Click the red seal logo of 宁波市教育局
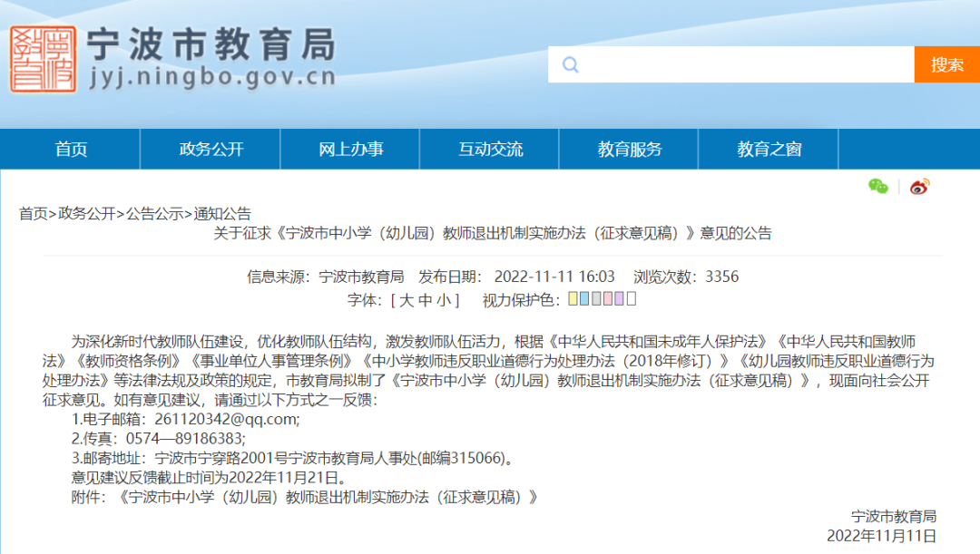 point(43,58)
